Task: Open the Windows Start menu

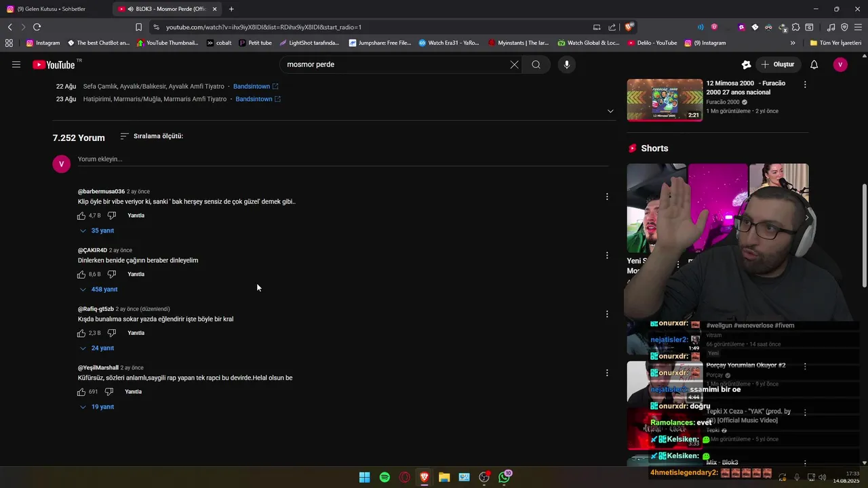Action: pos(364,477)
